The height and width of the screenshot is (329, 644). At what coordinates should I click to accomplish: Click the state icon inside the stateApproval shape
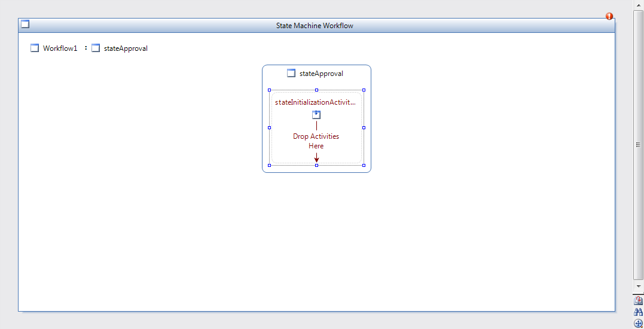click(291, 74)
